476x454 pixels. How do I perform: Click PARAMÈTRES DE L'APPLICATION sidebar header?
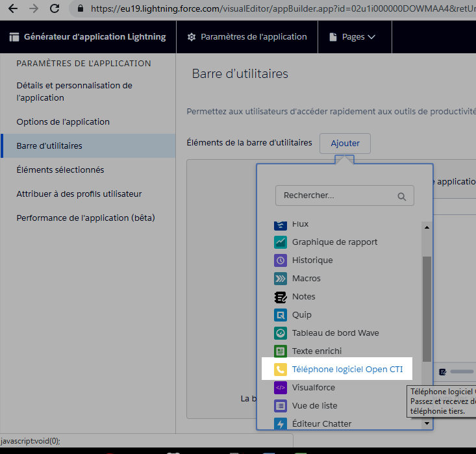[x=84, y=64]
